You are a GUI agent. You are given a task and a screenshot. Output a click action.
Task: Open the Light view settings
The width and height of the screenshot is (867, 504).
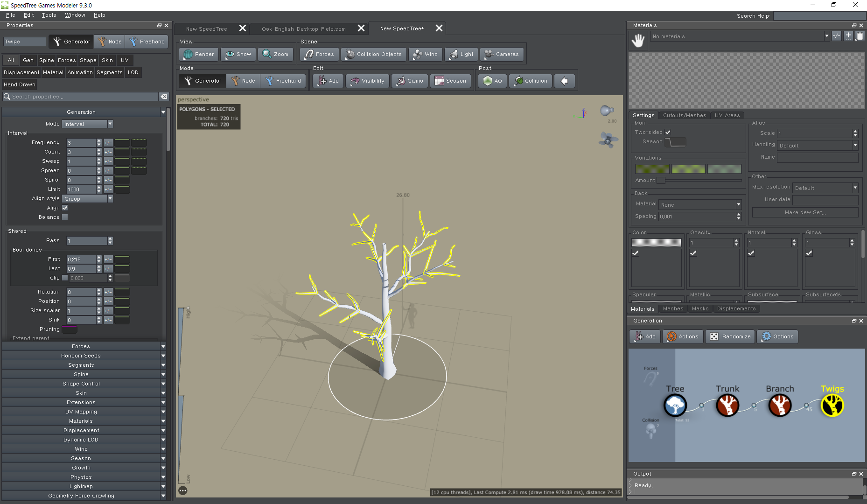point(461,54)
